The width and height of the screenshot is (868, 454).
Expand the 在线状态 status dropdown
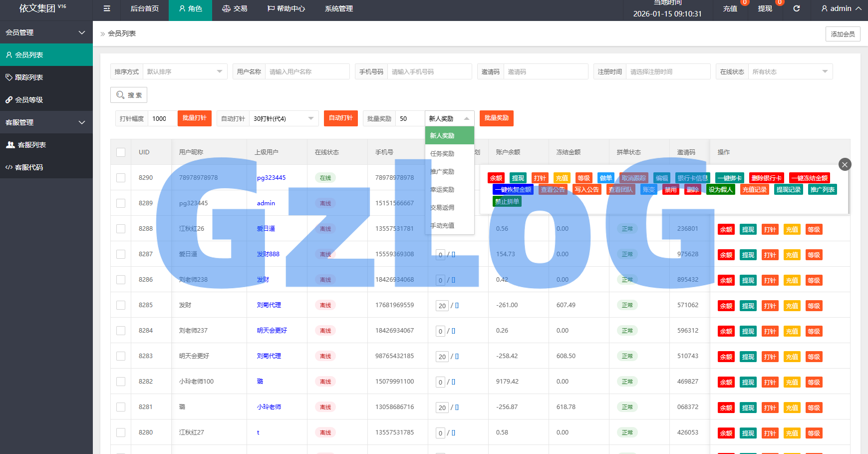[x=790, y=71]
